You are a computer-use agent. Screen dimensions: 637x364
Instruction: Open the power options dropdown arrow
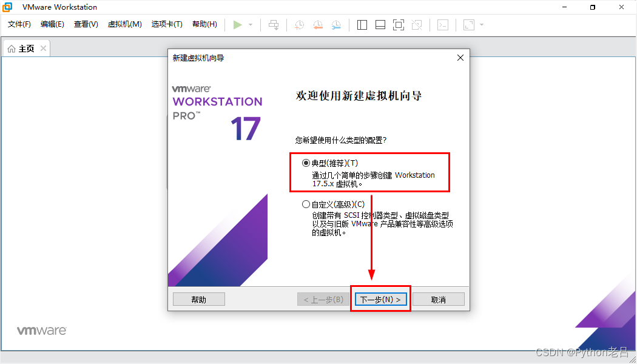coord(251,25)
